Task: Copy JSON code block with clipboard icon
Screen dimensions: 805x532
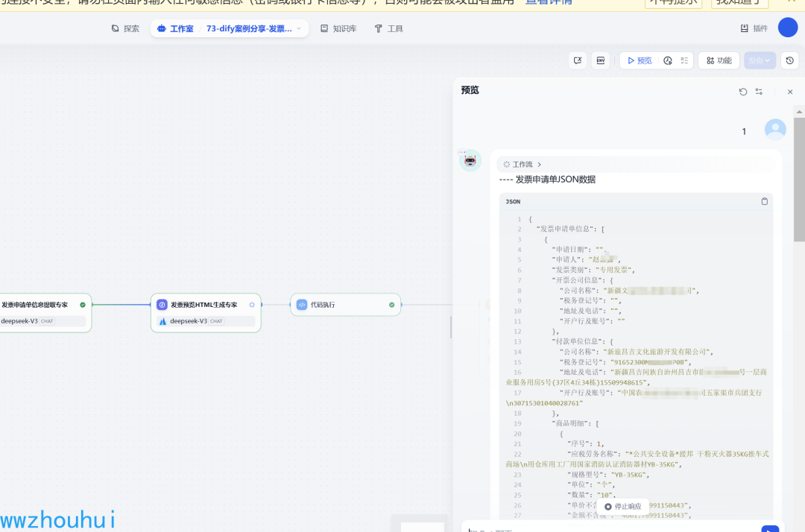Action: 764,201
